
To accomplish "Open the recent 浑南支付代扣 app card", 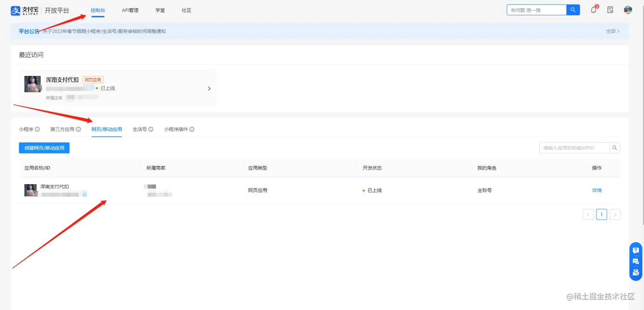I will coord(118,88).
